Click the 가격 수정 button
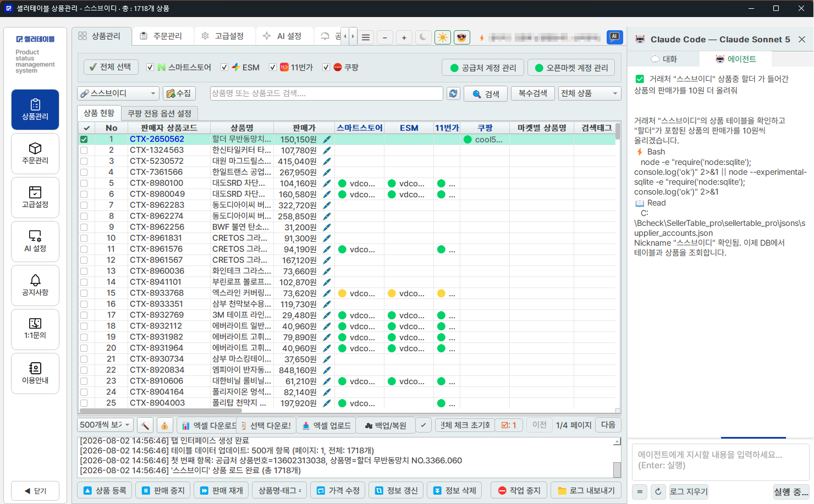The width and height of the screenshot is (814, 504). pyautogui.click(x=338, y=490)
